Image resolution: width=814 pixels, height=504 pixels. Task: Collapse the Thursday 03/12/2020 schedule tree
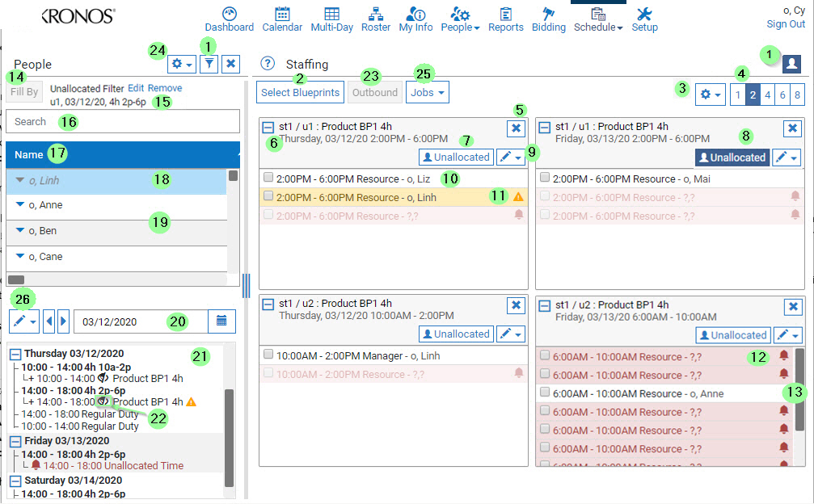15,354
